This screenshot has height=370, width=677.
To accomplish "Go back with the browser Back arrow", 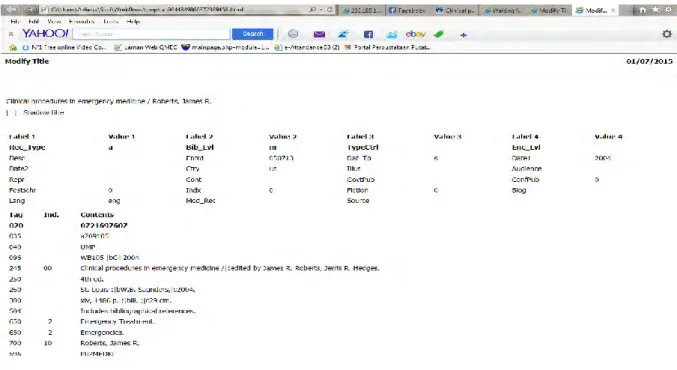I will point(12,9).
